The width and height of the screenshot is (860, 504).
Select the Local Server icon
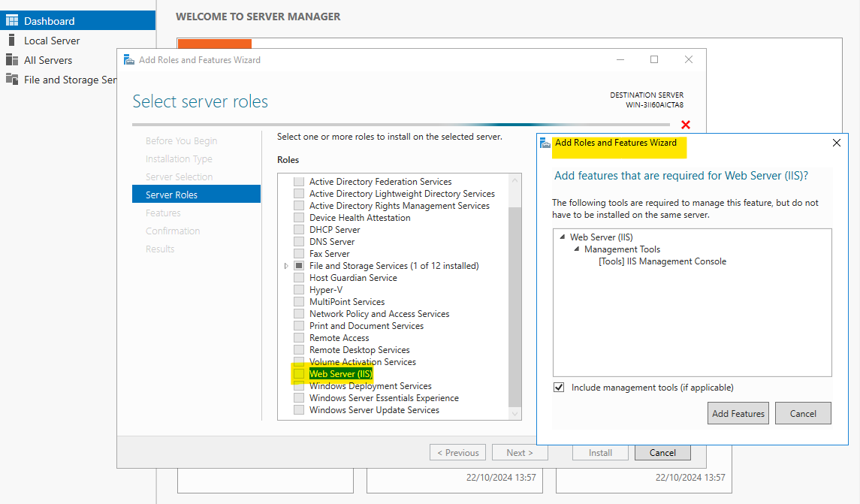coord(12,41)
